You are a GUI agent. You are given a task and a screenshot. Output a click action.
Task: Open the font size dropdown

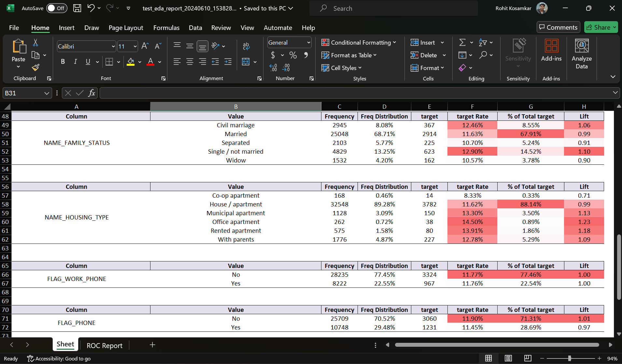pos(134,46)
